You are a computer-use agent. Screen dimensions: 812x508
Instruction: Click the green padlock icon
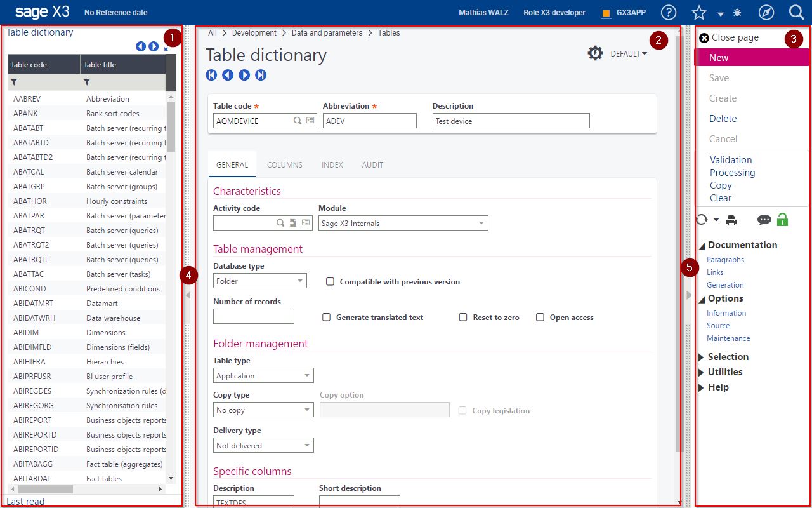click(782, 220)
